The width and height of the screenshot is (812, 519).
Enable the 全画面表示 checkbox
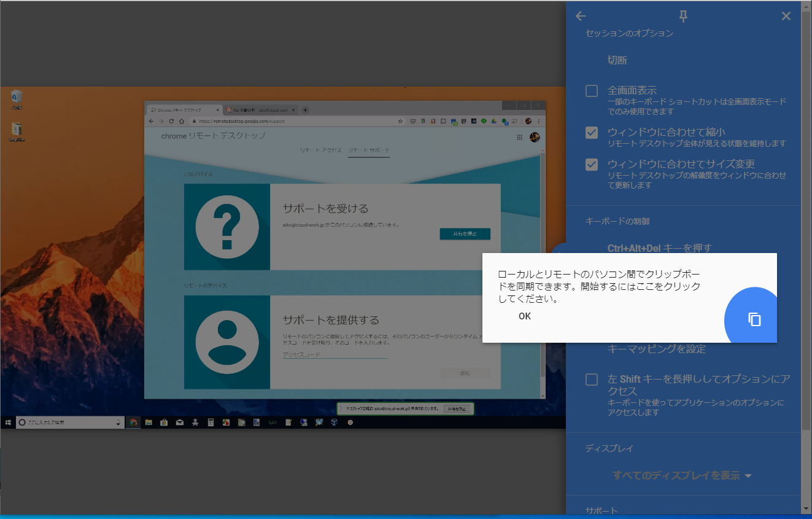click(592, 91)
